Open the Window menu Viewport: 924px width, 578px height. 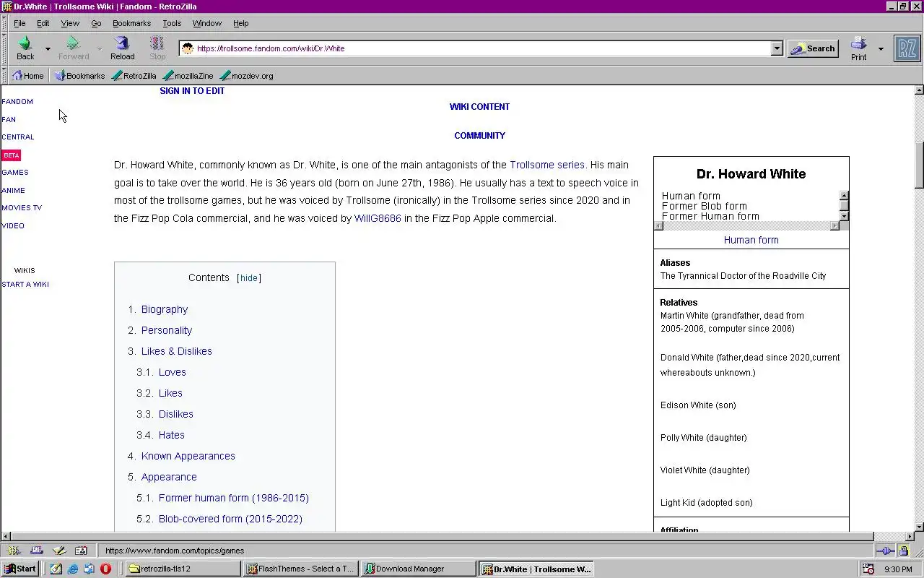[206, 23]
